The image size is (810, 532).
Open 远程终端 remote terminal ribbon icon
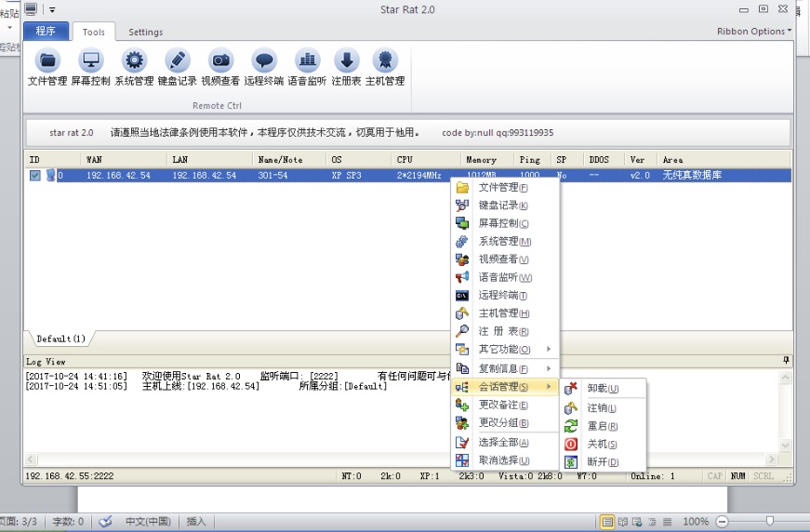point(264,67)
